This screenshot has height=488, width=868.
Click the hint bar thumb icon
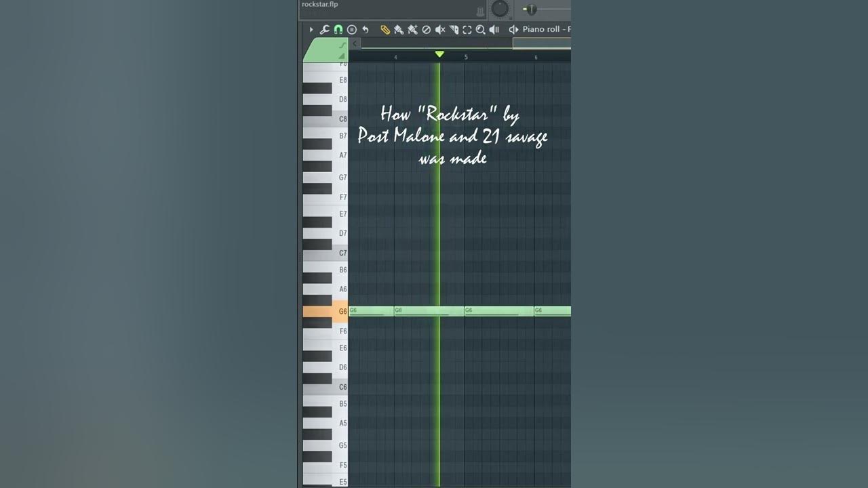[x=480, y=12]
